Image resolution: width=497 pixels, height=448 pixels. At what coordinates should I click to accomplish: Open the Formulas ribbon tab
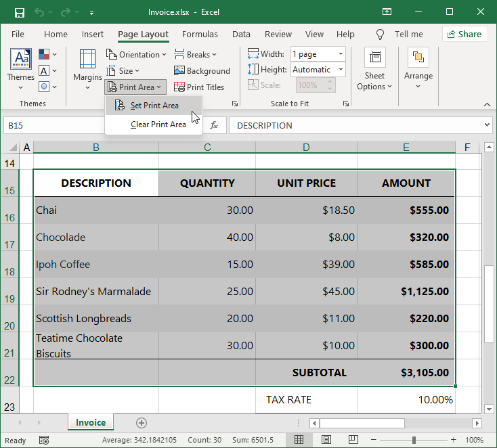pyautogui.click(x=200, y=35)
